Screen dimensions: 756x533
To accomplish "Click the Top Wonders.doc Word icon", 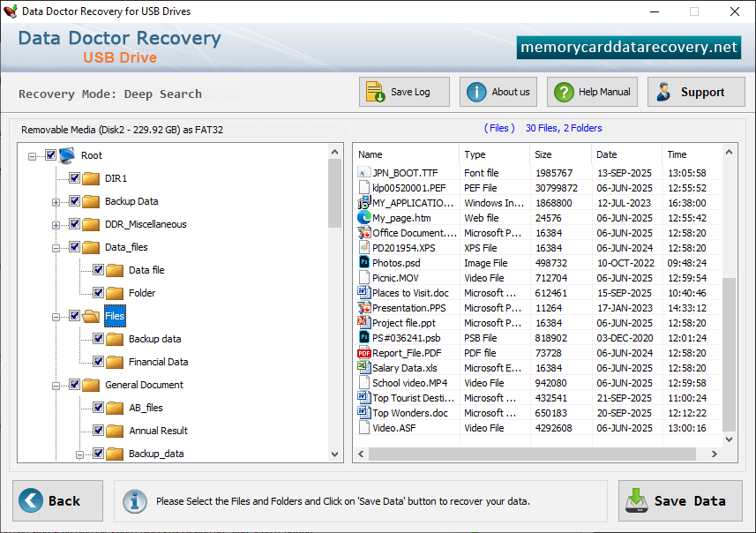I will click(363, 412).
